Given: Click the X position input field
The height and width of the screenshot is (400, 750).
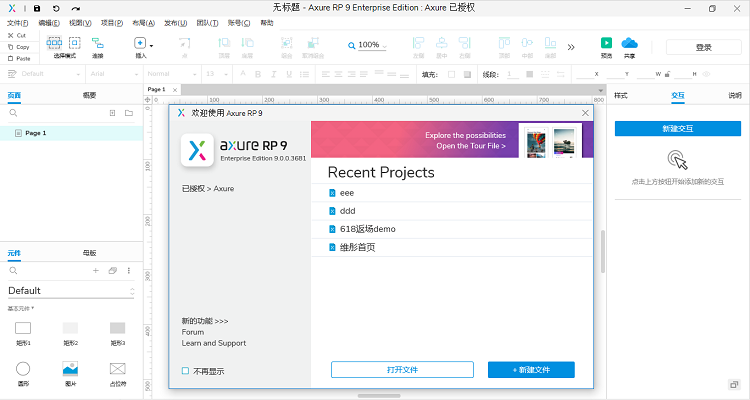Looking at the screenshot, I should 584,74.
